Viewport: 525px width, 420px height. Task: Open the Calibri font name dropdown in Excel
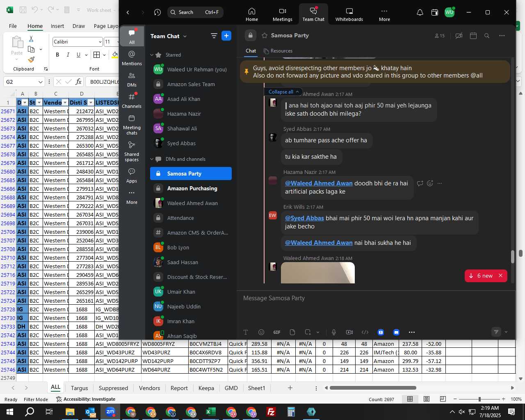click(100, 42)
